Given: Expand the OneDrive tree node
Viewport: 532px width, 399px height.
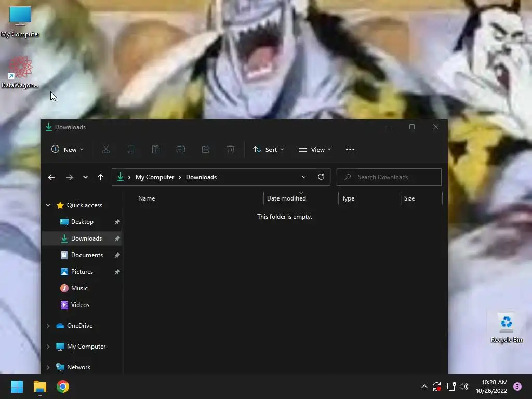Looking at the screenshot, I should point(48,326).
